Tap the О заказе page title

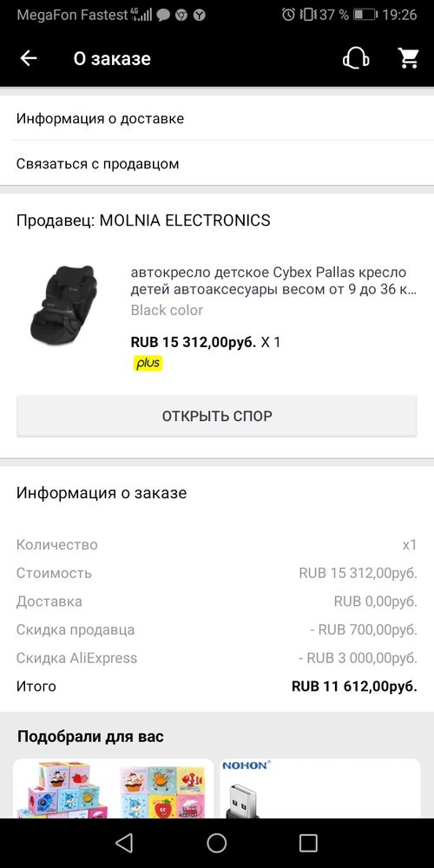(112, 59)
